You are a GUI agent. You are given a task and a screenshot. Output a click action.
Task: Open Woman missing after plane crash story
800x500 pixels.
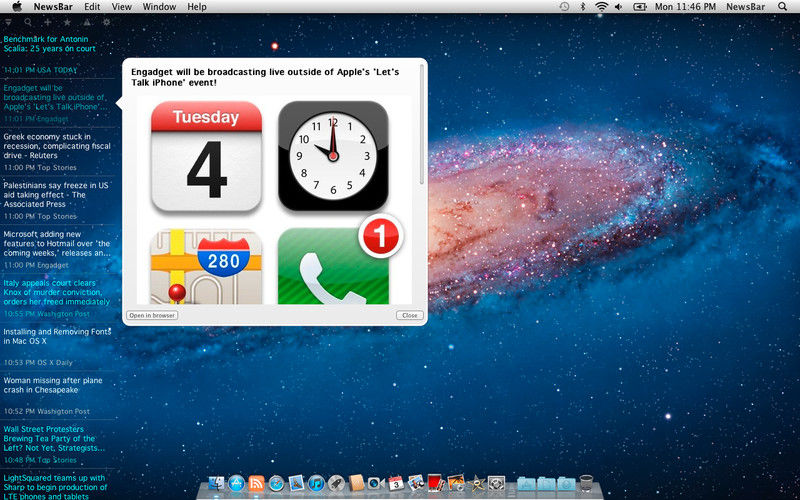click(x=53, y=385)
